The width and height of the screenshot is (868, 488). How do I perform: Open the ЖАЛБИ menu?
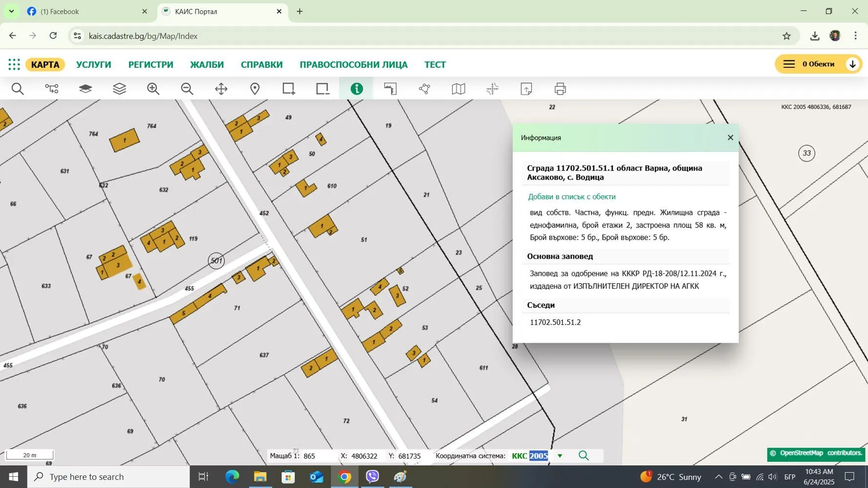coord(207,64)
